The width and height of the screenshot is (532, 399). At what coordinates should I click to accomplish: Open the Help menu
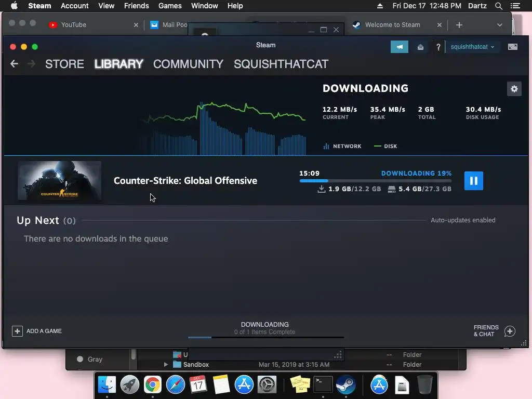click(x=235, y=6)
